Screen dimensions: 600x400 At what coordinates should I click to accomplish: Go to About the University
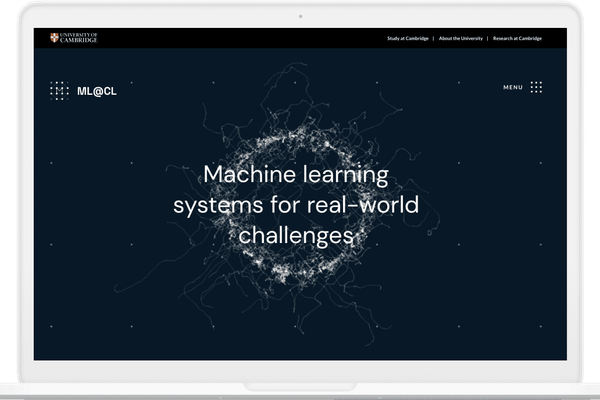coord(460,39)
